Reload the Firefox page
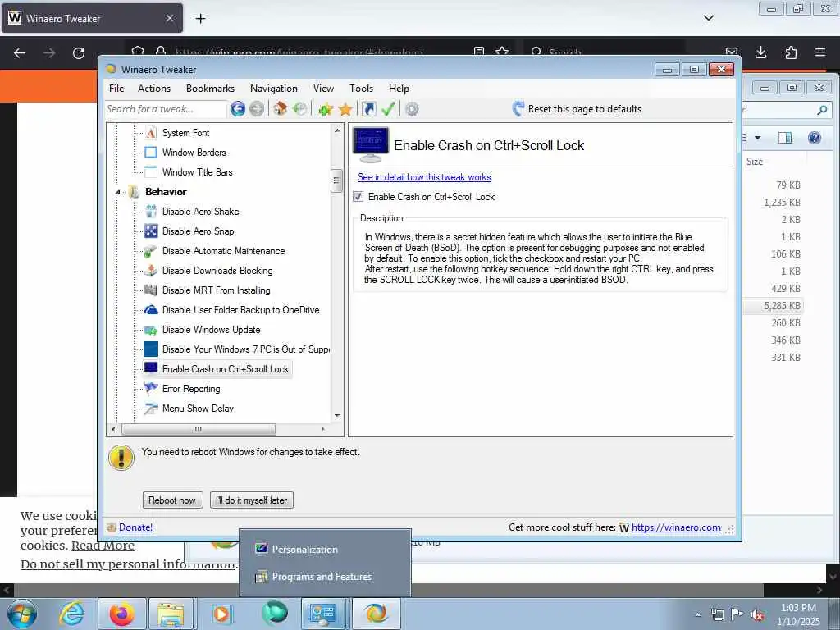840x630 pixels. coord(79,53)
